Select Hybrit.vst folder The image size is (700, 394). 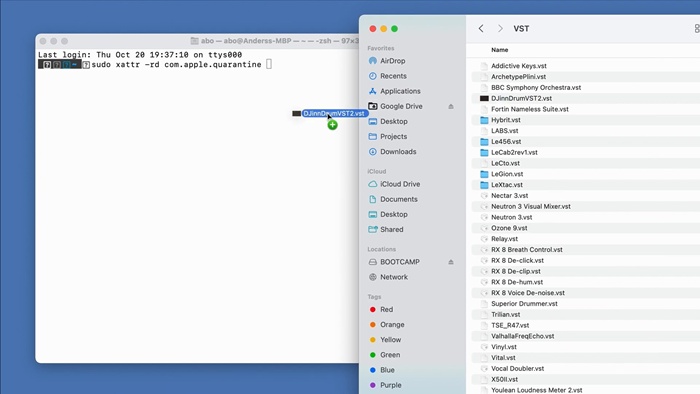506,120
